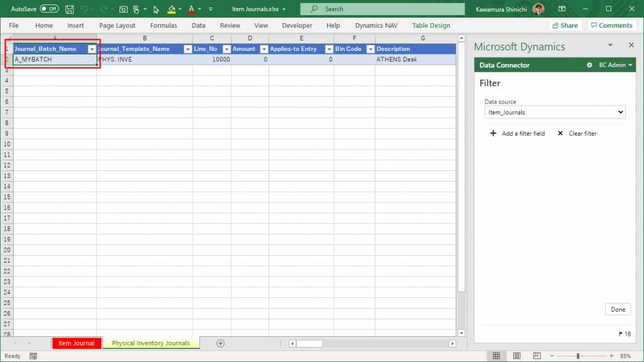This screenshot has height=362, width=644.
Task: Switch to the Formulas tab
Action: (x=164, y=25)
